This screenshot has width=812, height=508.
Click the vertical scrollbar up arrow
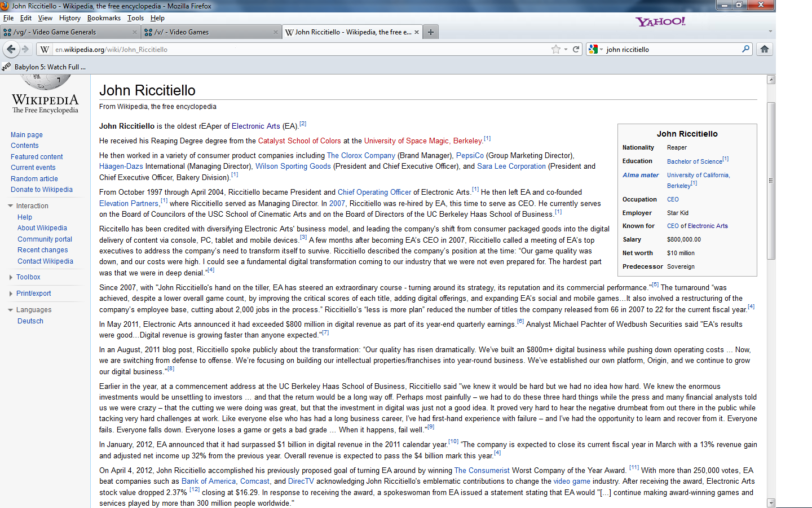(771, 80)
